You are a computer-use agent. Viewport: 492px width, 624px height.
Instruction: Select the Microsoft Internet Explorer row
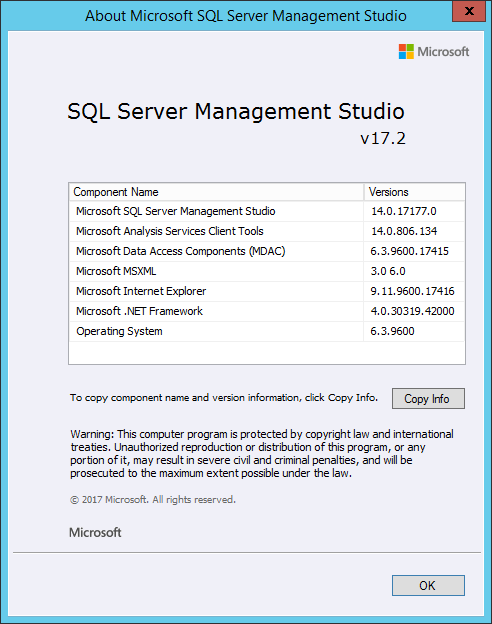point(267,291)
